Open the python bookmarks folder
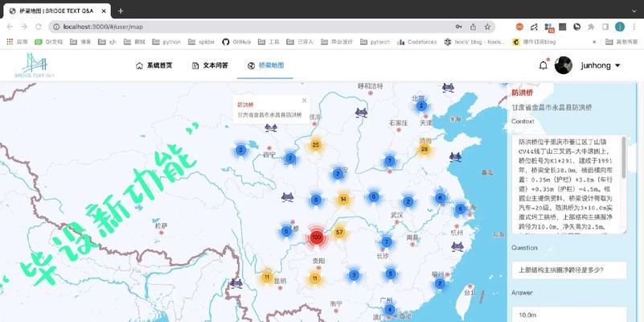The width and height of the screenshot is (644, 322). [x=166, y=42]
